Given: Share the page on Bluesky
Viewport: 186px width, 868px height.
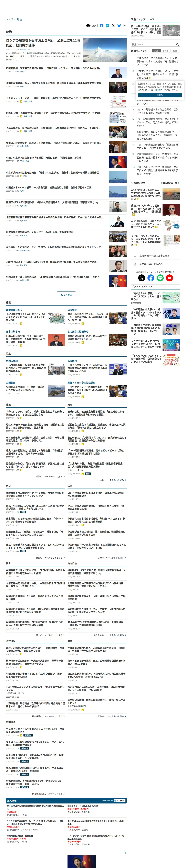Looking at the screenshot, I should 119,26.
